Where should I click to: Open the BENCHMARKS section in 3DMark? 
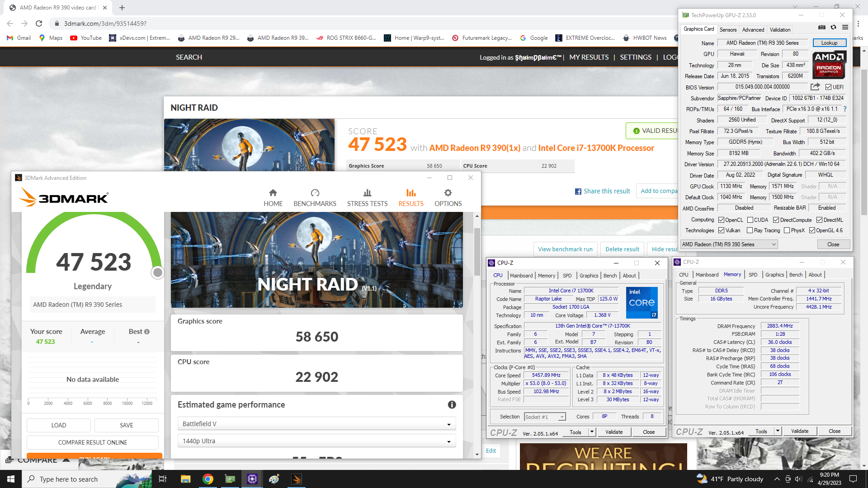pyautogui.click(x=315, y=198)
